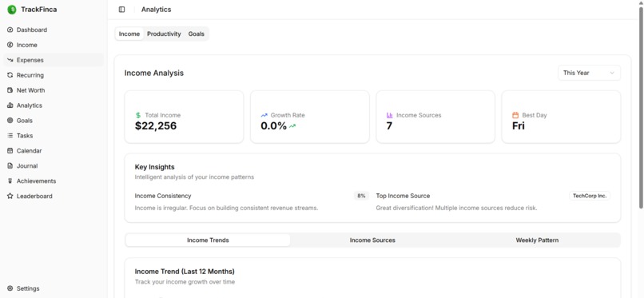Screen dimensions: 644x298
Task: Click the orange calendar icon on Best Day
Action: coord(515,115)
